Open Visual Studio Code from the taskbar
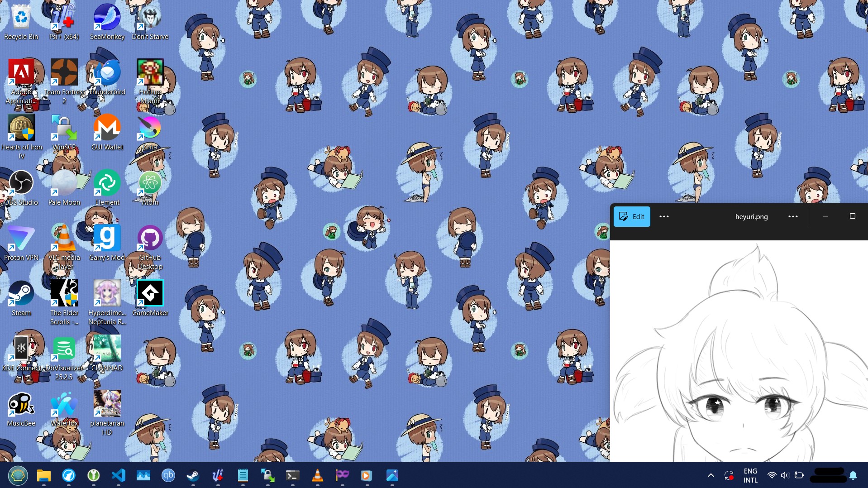Image resolution: width=868 pixels, height=488 pixels. pos(119,475)
